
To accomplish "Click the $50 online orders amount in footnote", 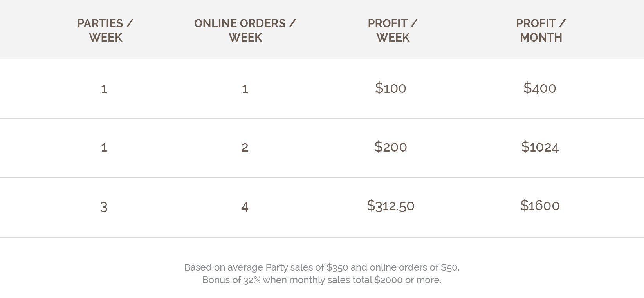I will 449,267.
